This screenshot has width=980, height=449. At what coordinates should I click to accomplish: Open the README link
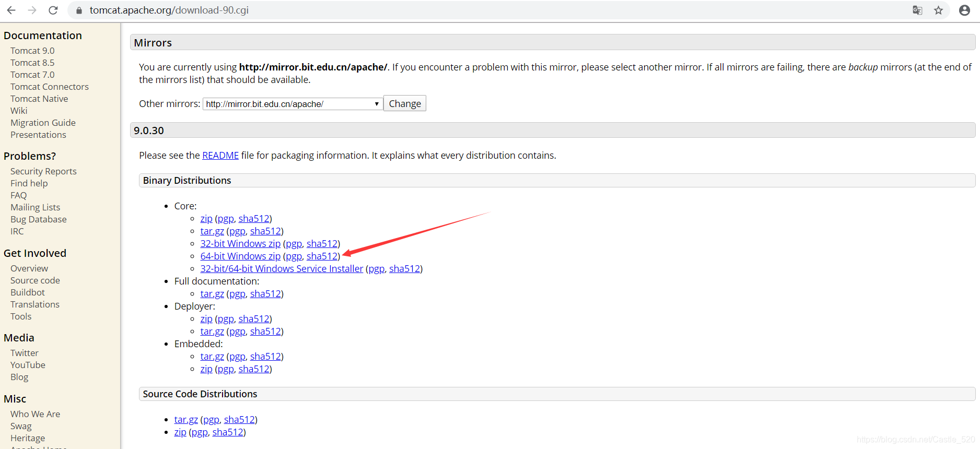coord(220,155)
